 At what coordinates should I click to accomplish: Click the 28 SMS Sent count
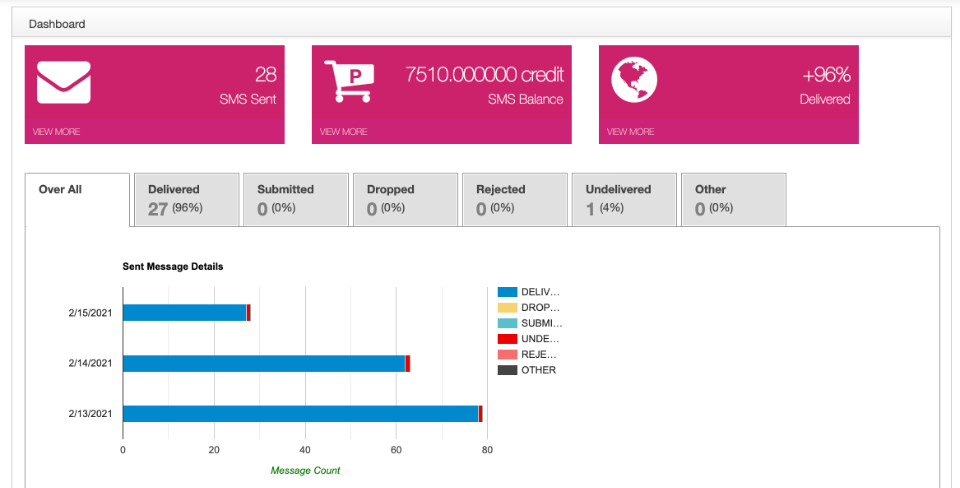coord(266,75)
